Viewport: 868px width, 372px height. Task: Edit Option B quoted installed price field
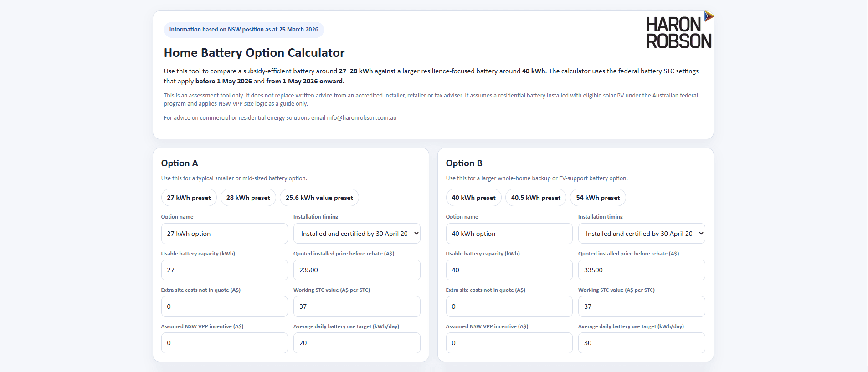click(x=641, y=270)
